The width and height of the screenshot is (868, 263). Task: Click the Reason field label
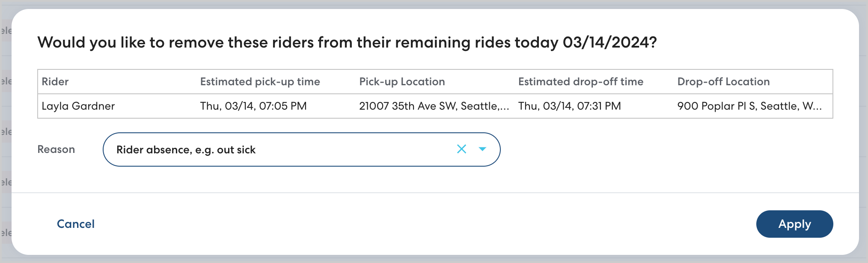tap(56, 149)
